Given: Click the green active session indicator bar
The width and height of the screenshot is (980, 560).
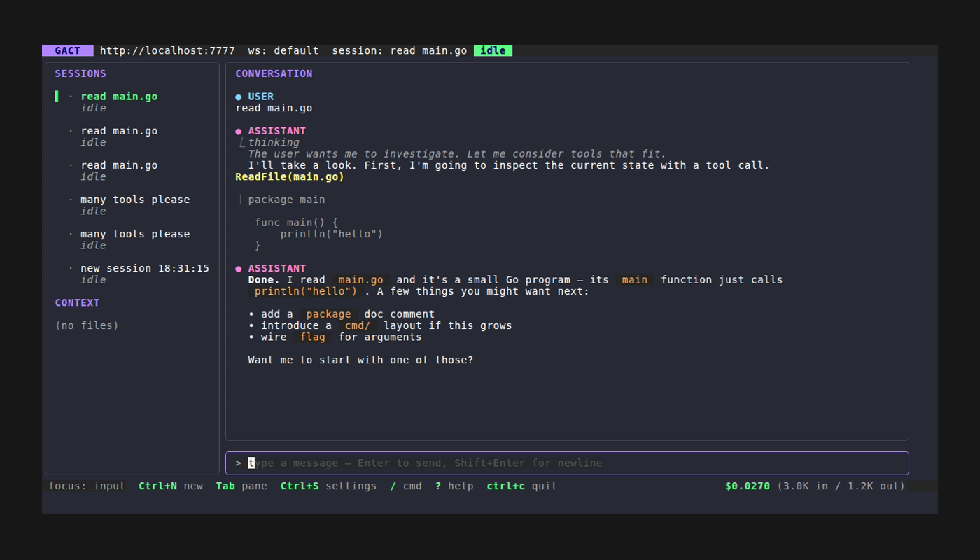Looking at the screenshot, I should coord(57,97).
